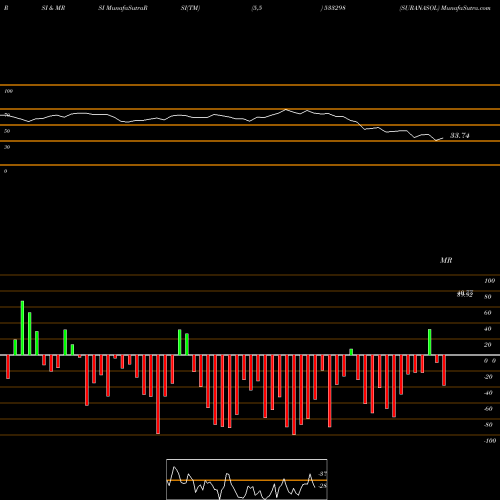Click the MR axis 40 label
Viewport: 500px width, 500px height.
tap(487, 329)
